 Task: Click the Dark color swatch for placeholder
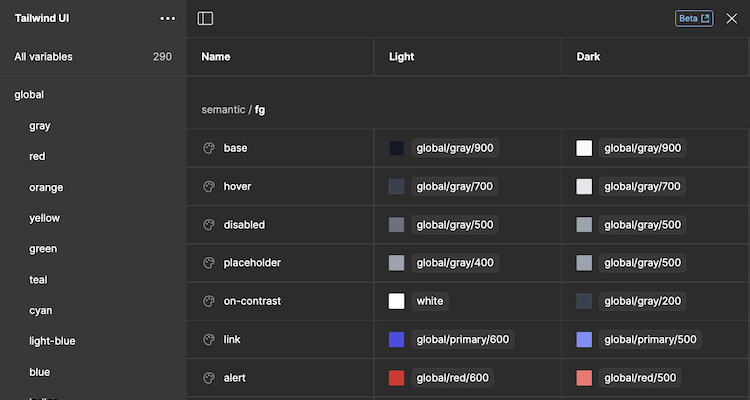point(584,263)
